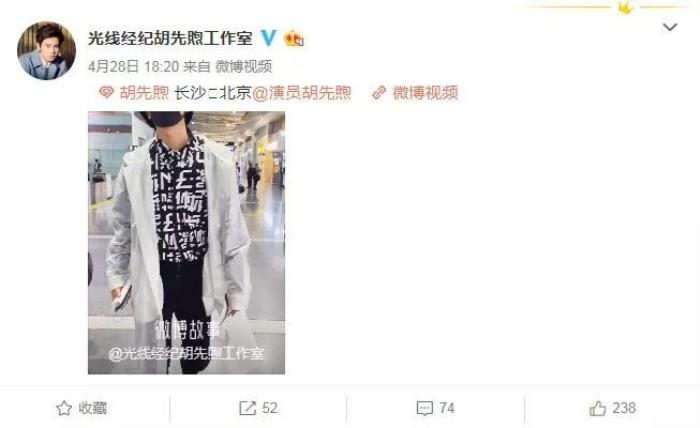Image resolution: width=700 pixels, height=428 pixels.
Task: Like the post with thumbs-up icon
Action: 597,408
